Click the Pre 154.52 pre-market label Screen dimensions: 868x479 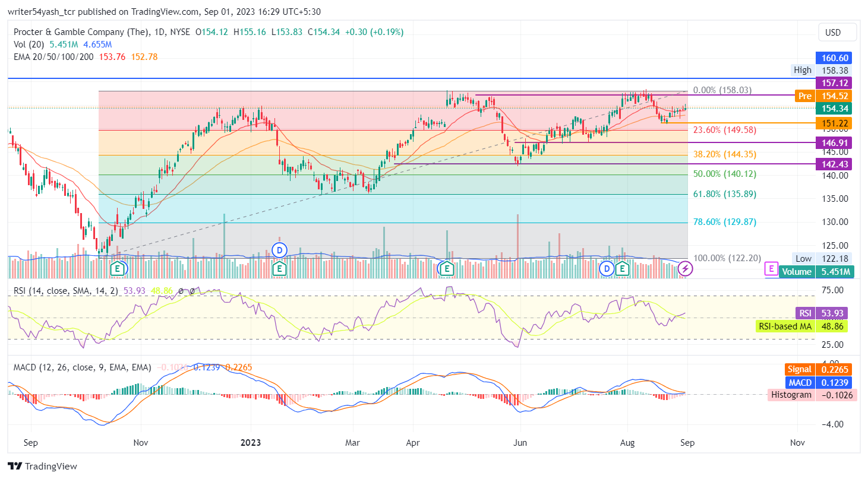tap(824, 96)
